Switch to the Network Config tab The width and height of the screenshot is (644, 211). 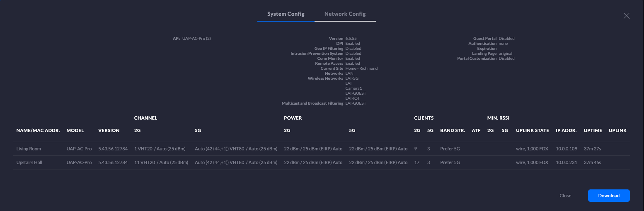[345, 14]
